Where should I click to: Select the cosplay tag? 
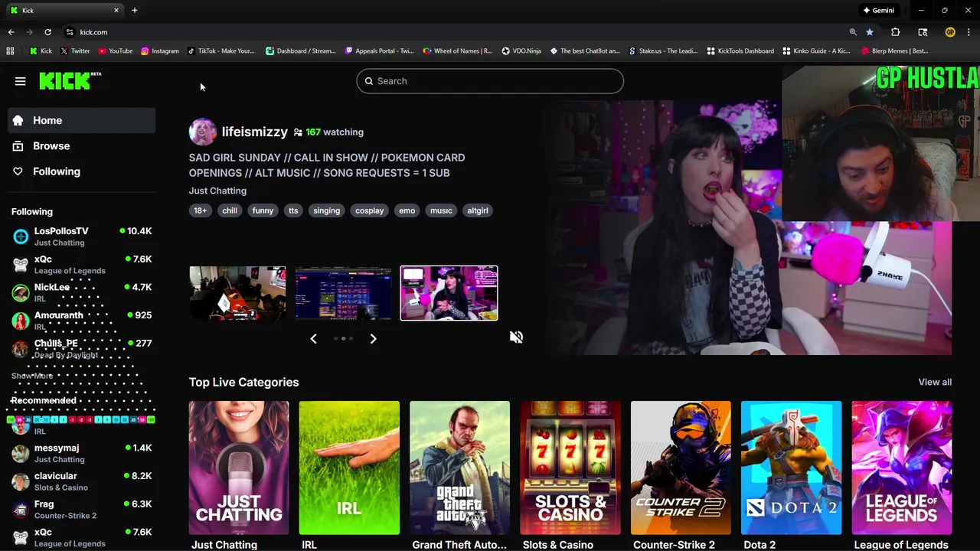click(369, 210)
